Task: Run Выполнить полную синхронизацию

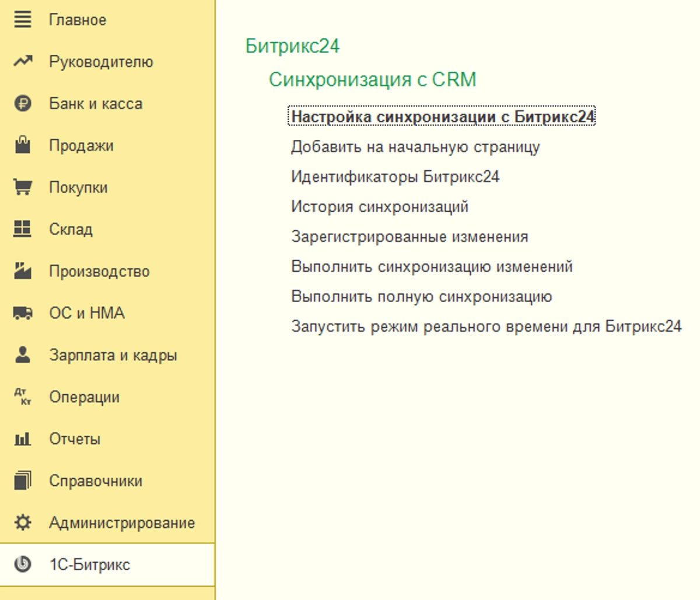Action: [x=421, y=296]
